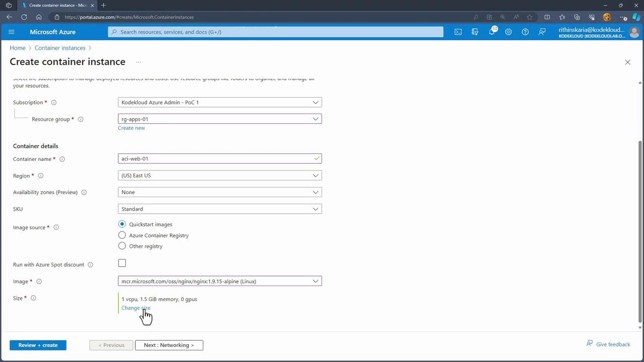The height and width of the screenshot is (362, 644).
Task: Show info tooltip for Image
Action: (x=39, y=282)
